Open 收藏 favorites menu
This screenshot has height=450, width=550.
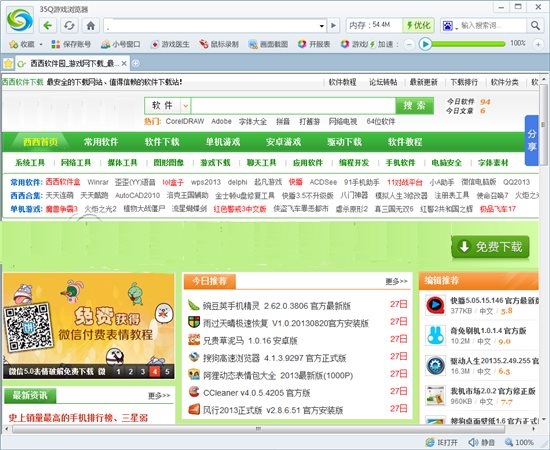tap(26, 44)
